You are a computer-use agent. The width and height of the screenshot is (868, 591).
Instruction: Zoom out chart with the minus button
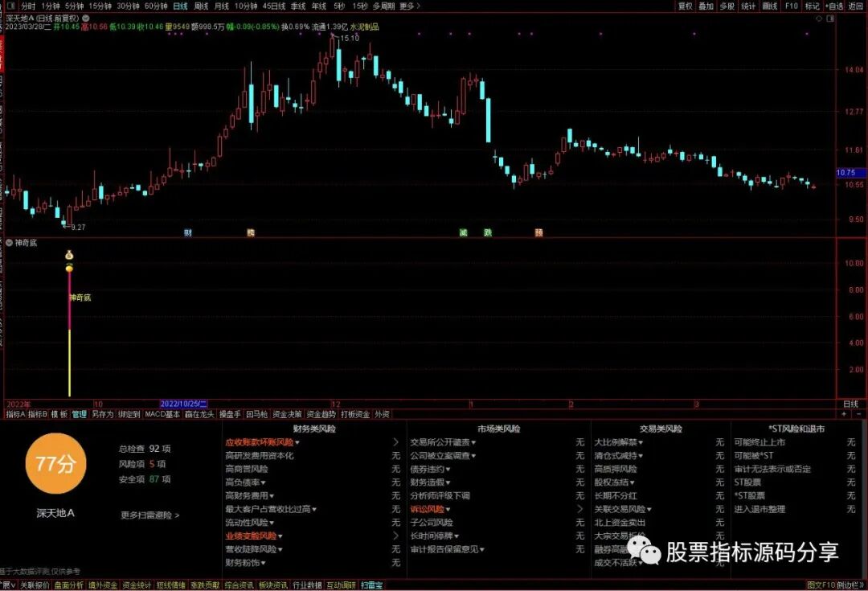[x=858, y=414]
